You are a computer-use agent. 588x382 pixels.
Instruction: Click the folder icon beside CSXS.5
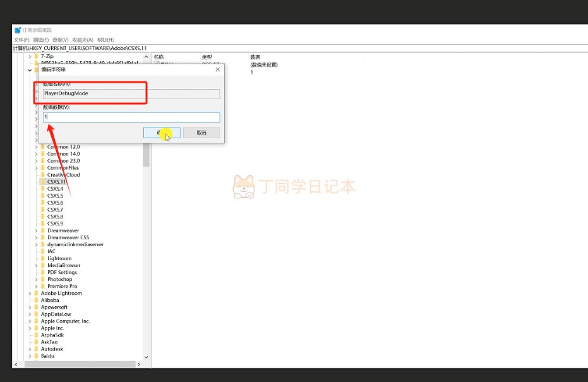(x=43, y=196)
